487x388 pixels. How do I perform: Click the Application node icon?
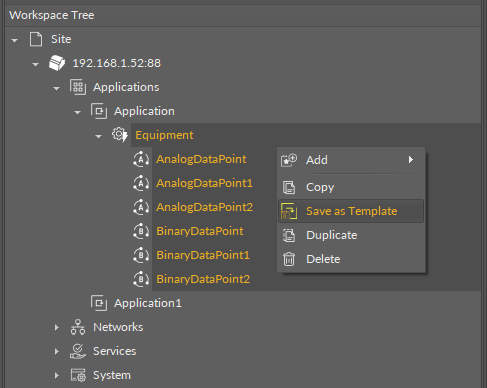[99, 111]
